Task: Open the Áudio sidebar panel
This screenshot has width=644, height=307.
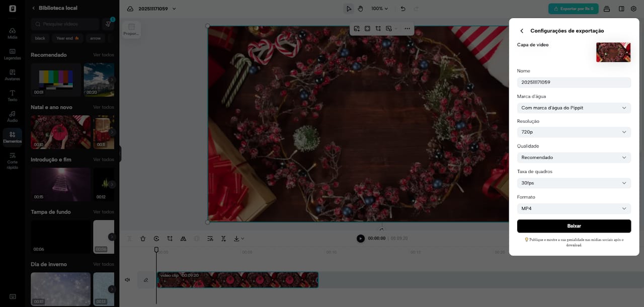Action: 13,116
